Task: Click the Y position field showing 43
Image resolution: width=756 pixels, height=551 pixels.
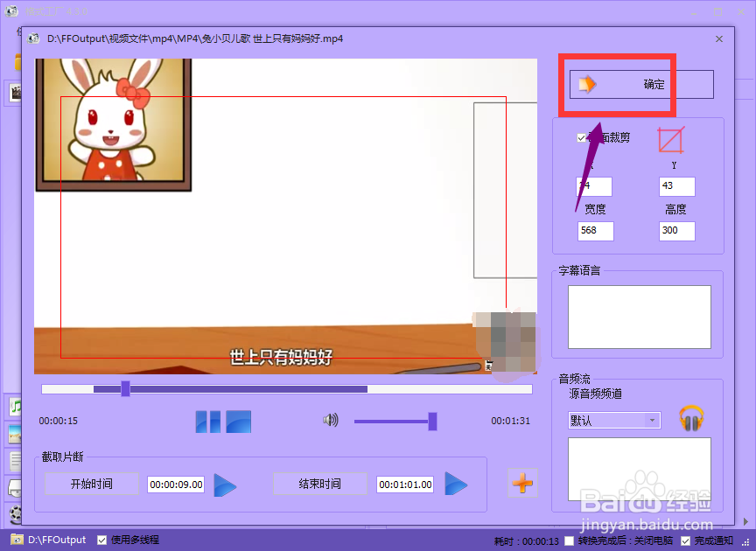Action: click(x=677, y=186)
